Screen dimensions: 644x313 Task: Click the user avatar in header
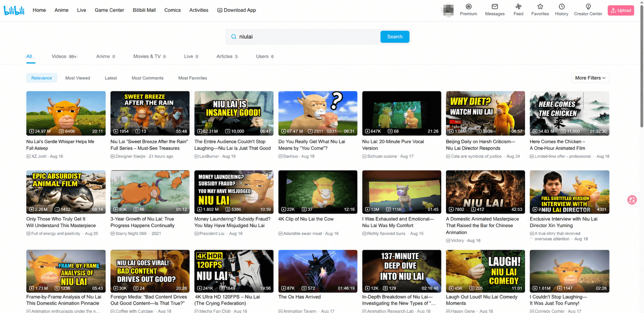click(x=448, y=10)
